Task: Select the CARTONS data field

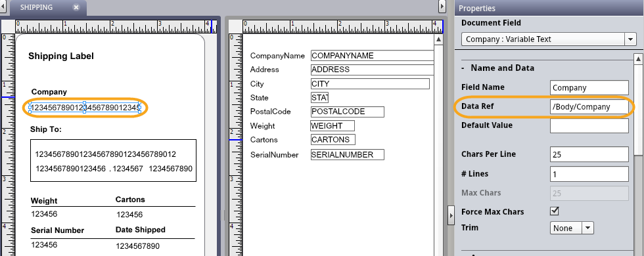Action: point(333,139)
